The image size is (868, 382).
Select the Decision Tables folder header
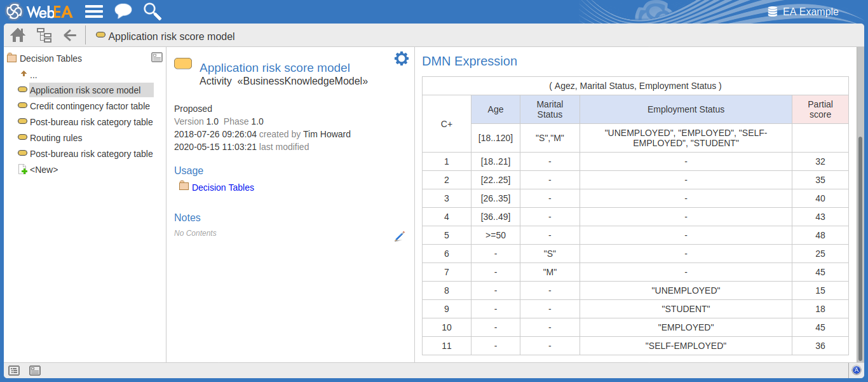coord(51,58)
